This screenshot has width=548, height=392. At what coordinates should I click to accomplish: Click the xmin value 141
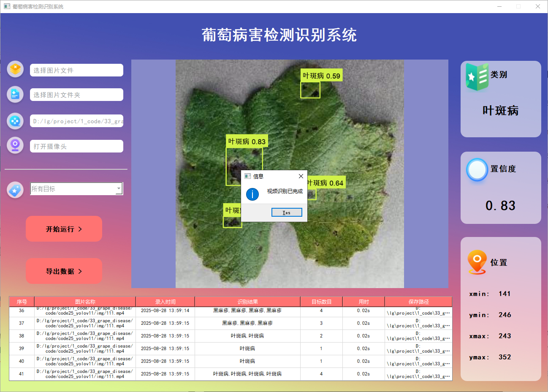coord(505,294)
